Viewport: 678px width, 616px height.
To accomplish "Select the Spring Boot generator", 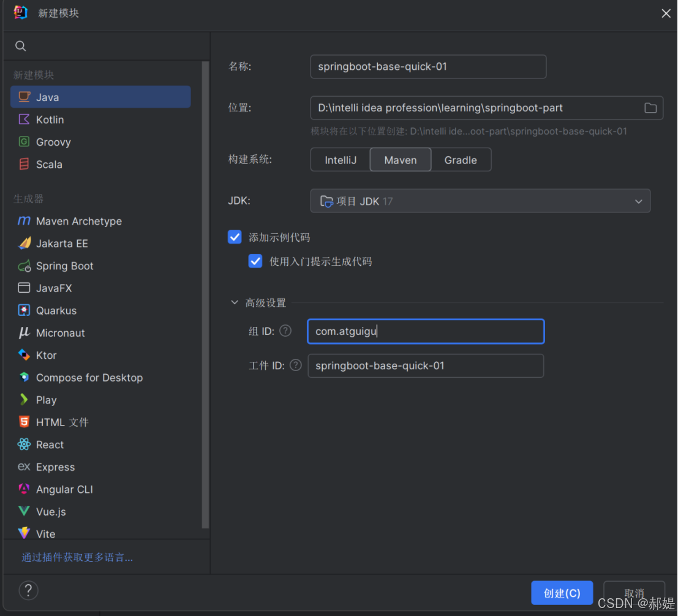I will 64,266.
